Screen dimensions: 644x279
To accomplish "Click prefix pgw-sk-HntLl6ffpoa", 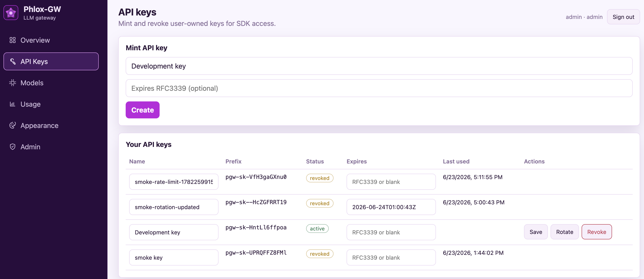I will (256, 227).
